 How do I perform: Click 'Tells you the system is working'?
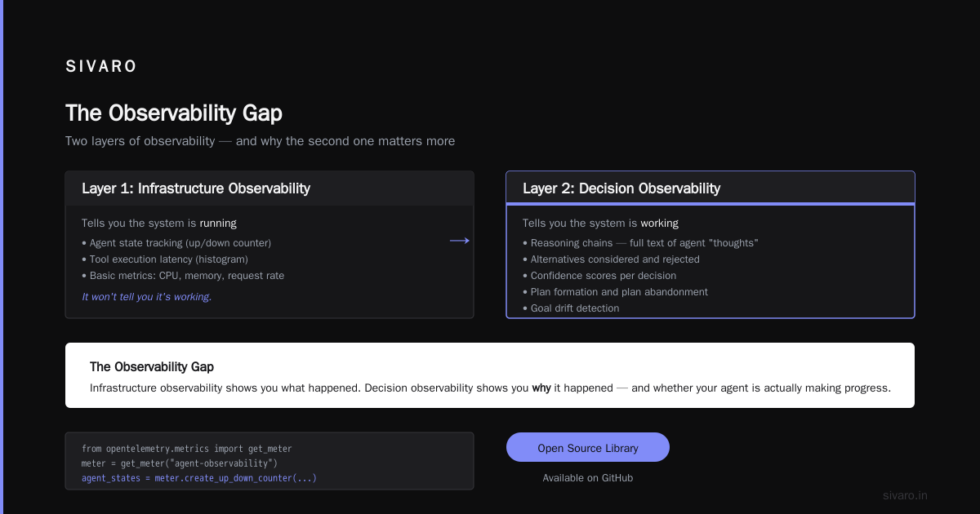tap(600, 223)
